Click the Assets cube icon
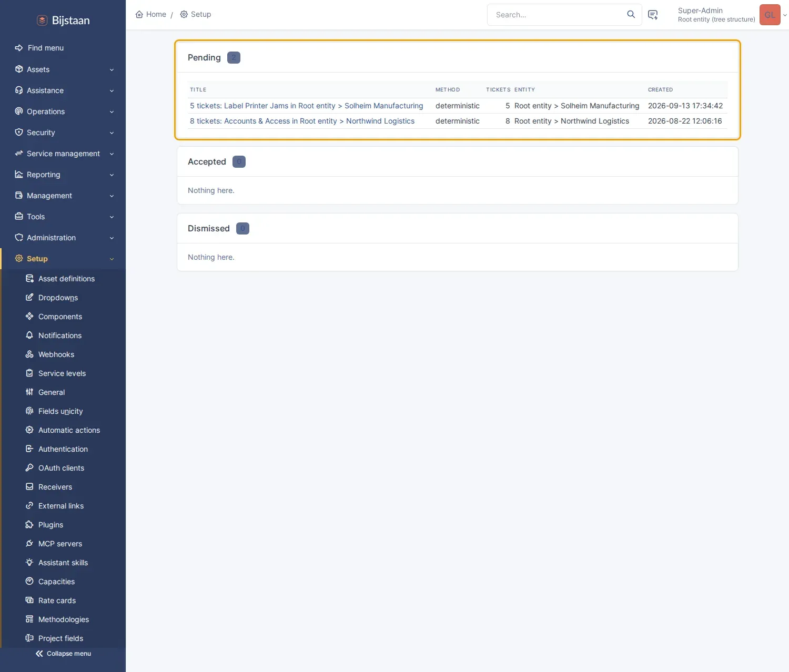789x672 pixels. click(19, 69)
